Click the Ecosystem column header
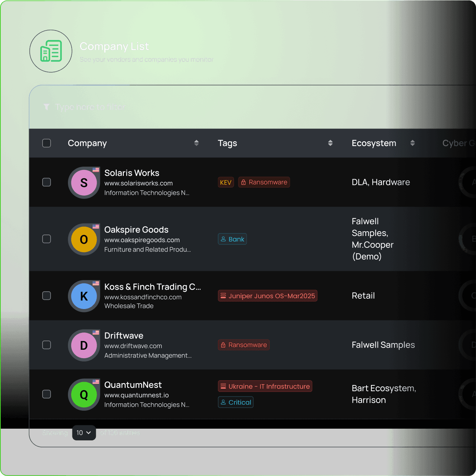Viewport: 476px width, 476px height. 374,143
